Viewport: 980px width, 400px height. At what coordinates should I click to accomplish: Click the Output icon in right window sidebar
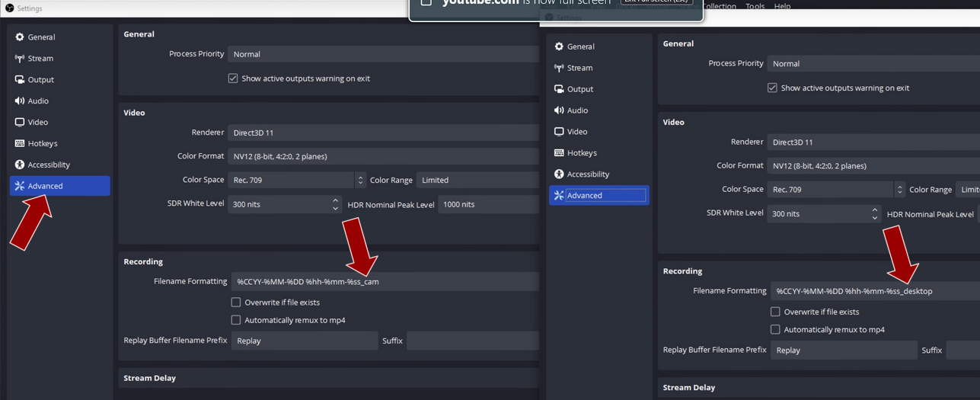point(559,89)
